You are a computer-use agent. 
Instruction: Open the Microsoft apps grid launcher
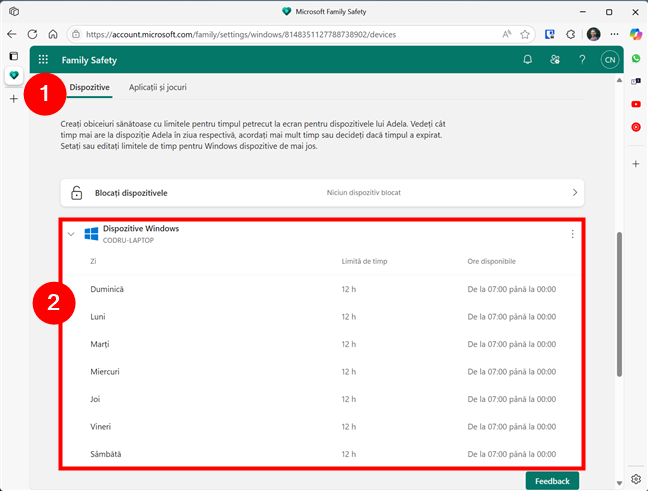tap(43, 60)
